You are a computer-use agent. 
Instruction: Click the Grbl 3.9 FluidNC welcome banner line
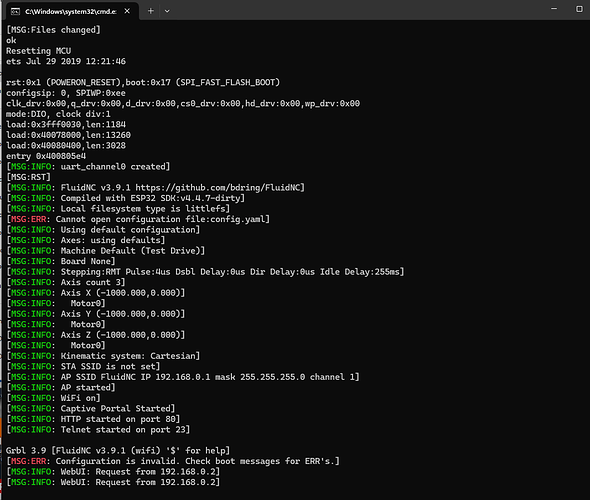(x=118, y=450)
